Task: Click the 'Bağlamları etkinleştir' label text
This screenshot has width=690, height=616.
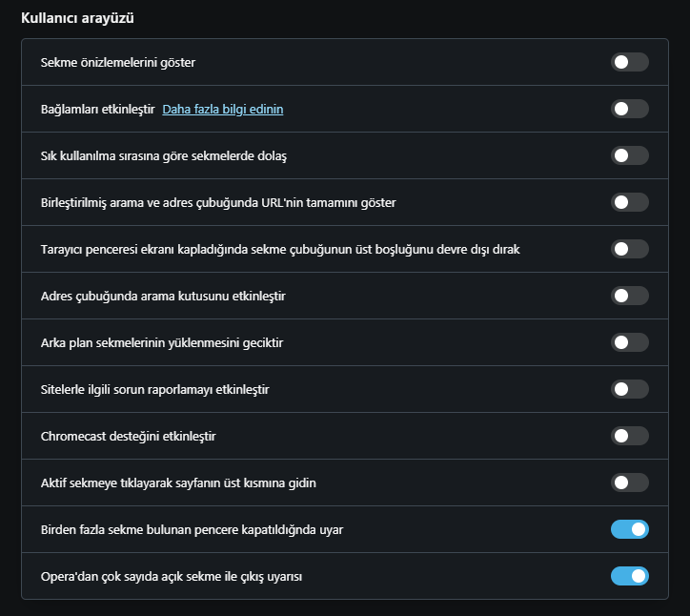Action: pos(98,110)
